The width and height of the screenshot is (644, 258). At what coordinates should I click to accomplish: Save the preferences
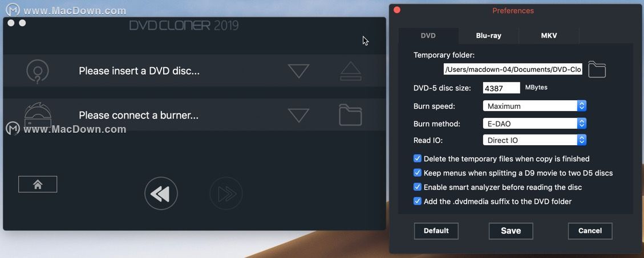click(x=511, y=231)
